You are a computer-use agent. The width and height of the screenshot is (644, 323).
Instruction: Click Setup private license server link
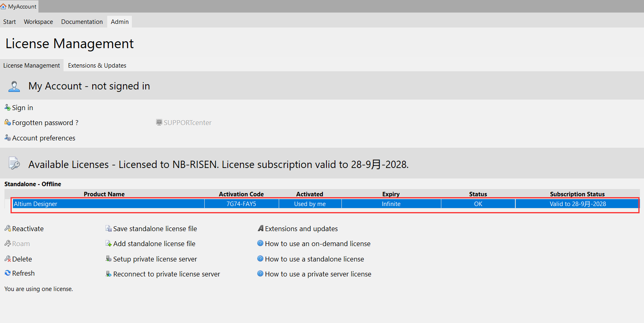pyautogui.click(x=155, y=259)
